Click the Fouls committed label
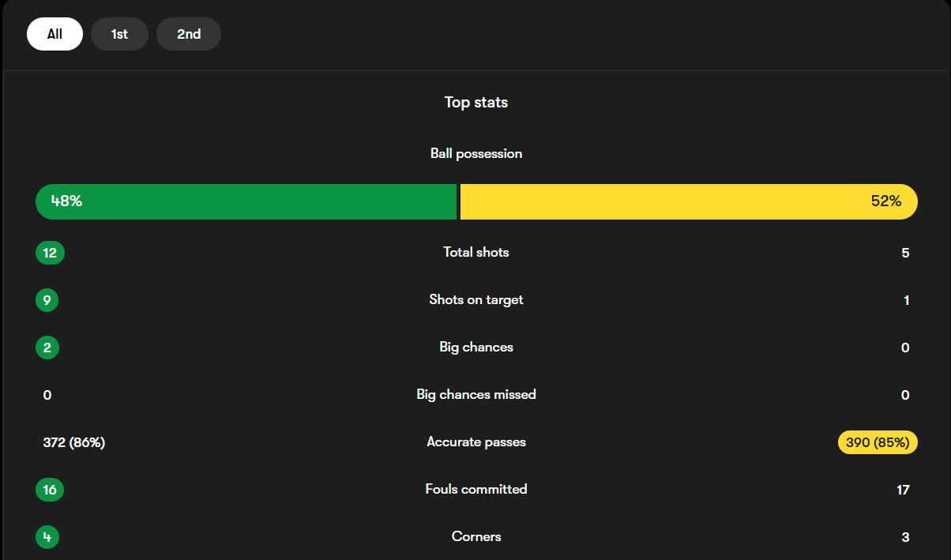The width and height of the screenshot is (951, 560). coord(476,489)
